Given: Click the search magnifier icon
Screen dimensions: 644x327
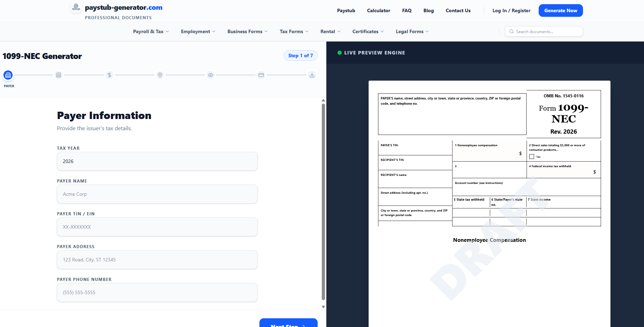Looking at the screenshot, I should [512, 31].
